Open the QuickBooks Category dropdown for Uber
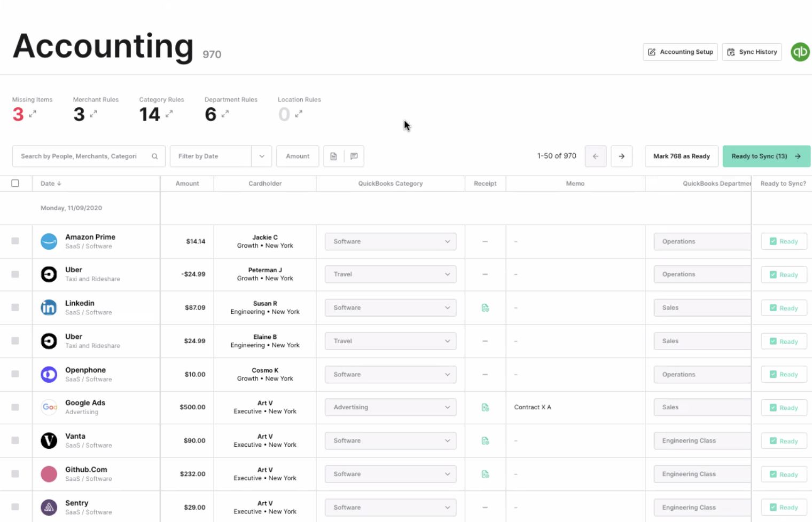The width and height of the screenshot is (812, 522). [x=391, y=274]
